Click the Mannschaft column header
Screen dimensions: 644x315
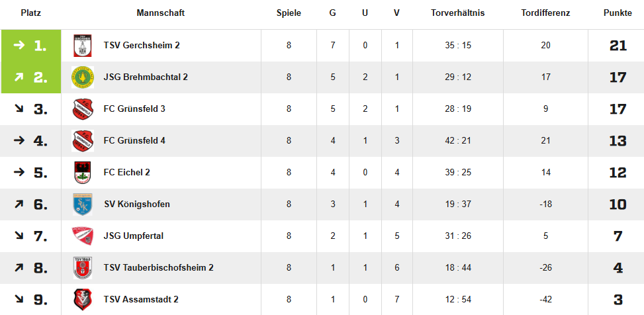click(x=160, y=13)
